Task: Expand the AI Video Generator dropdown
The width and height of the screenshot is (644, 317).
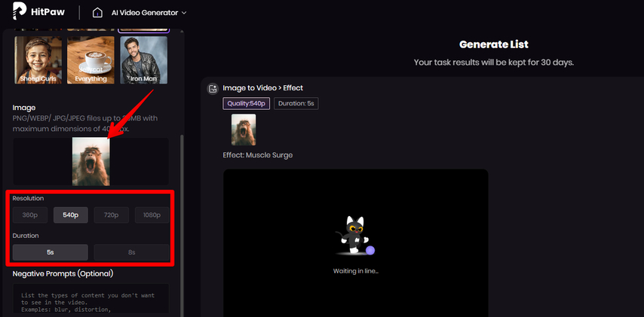Action: [149, 13]
